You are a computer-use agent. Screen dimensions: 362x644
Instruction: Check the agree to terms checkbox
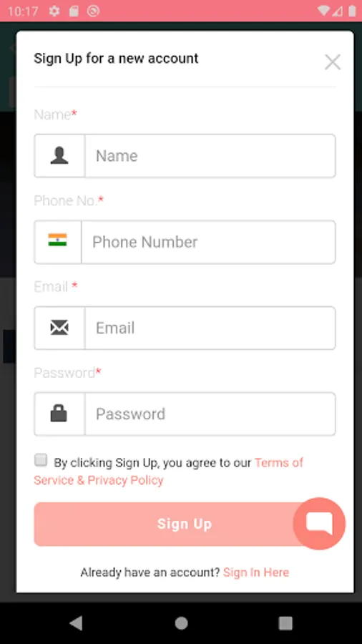(41, 460)
